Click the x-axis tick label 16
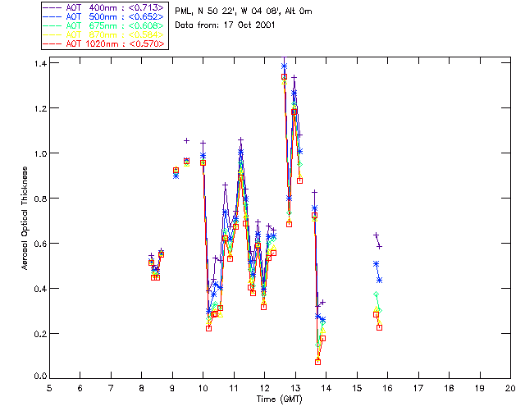525x420 pixels. pos(388,388)
